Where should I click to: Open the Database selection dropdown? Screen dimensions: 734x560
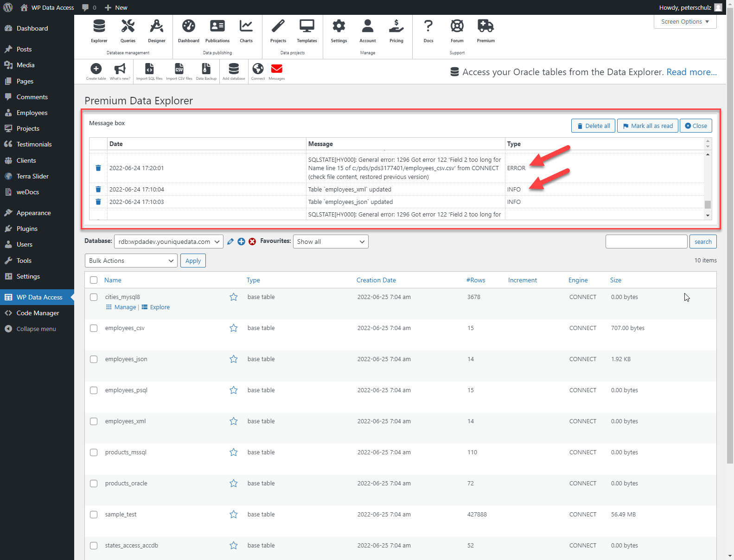click(x=169, y=242)
